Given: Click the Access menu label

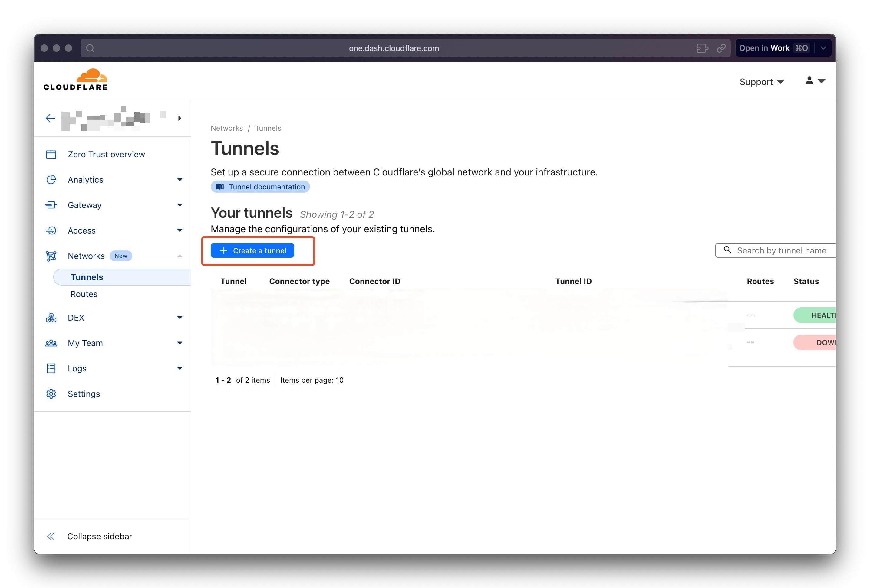Looking at the screenshot, I should 82,231.
